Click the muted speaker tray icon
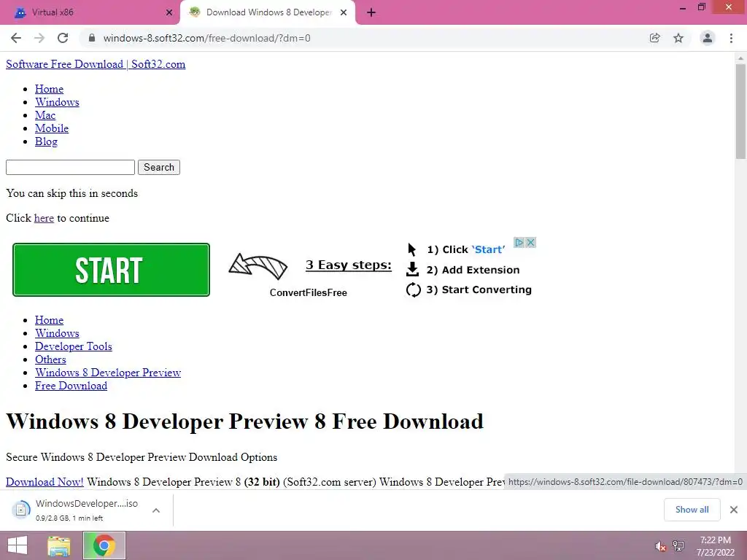 (x=660, y=546)
